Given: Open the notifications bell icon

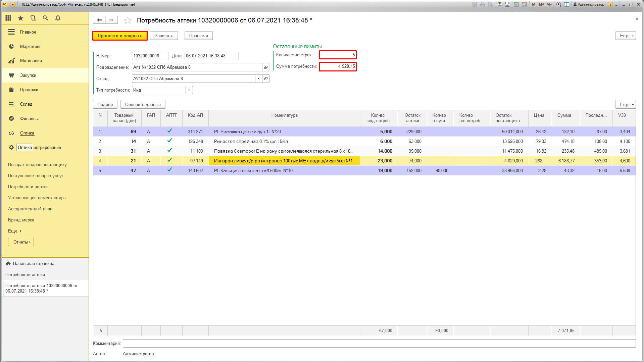Looking at the screenshot, I should tap(58, 18).
